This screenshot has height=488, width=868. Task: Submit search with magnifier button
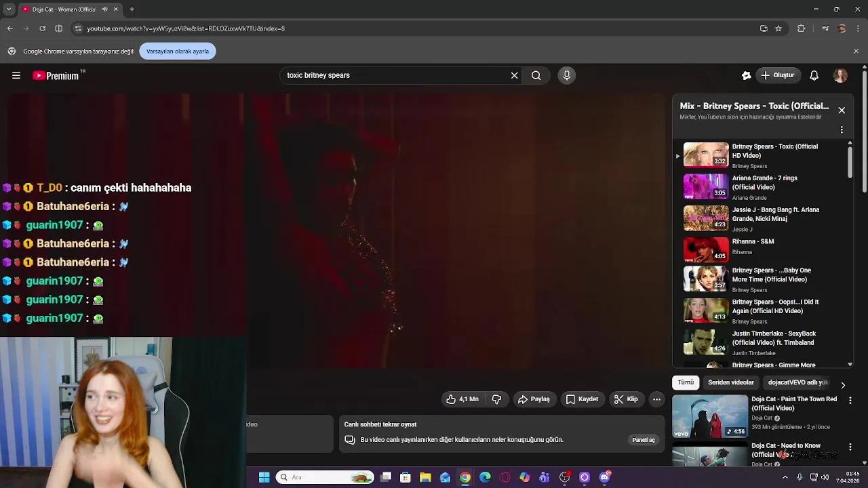point(536,75)
